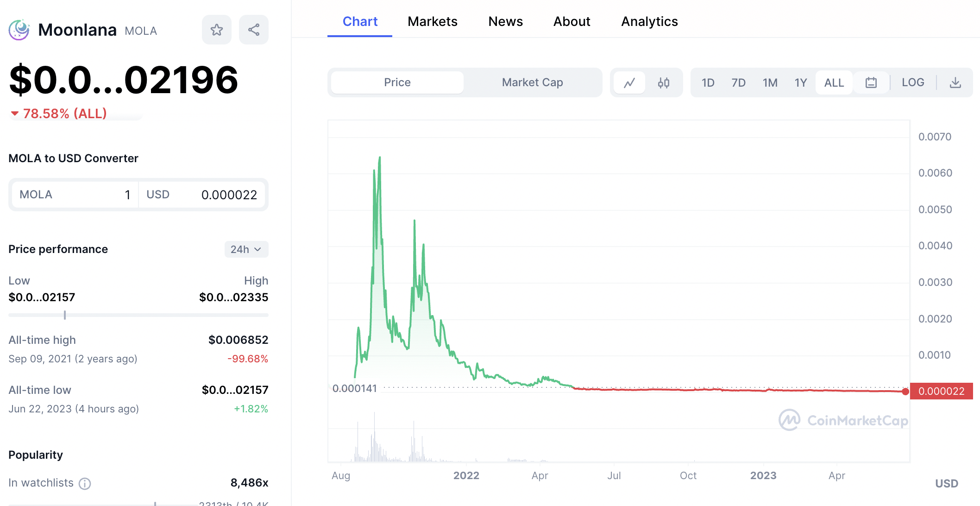Click the MOLA ticker beside Moonlana title
This screenshot has height=506, width=980.
click(x=141, y=31)
